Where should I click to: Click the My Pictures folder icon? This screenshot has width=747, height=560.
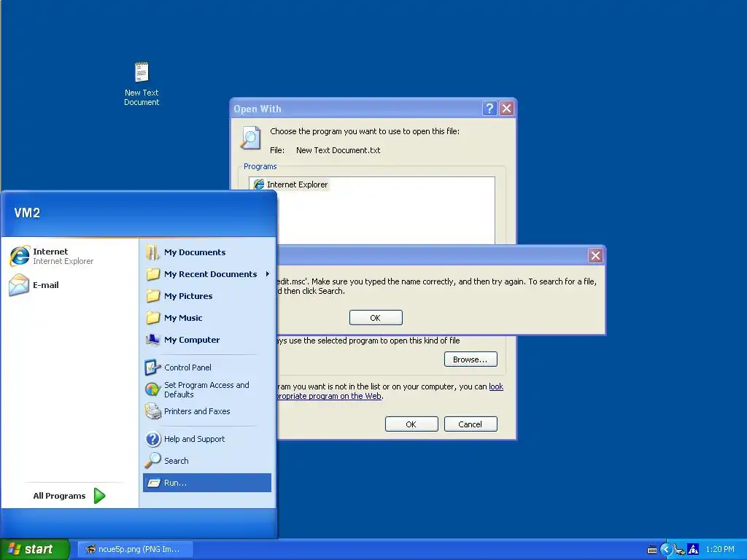pyautogui.click(x=152, y=296)
